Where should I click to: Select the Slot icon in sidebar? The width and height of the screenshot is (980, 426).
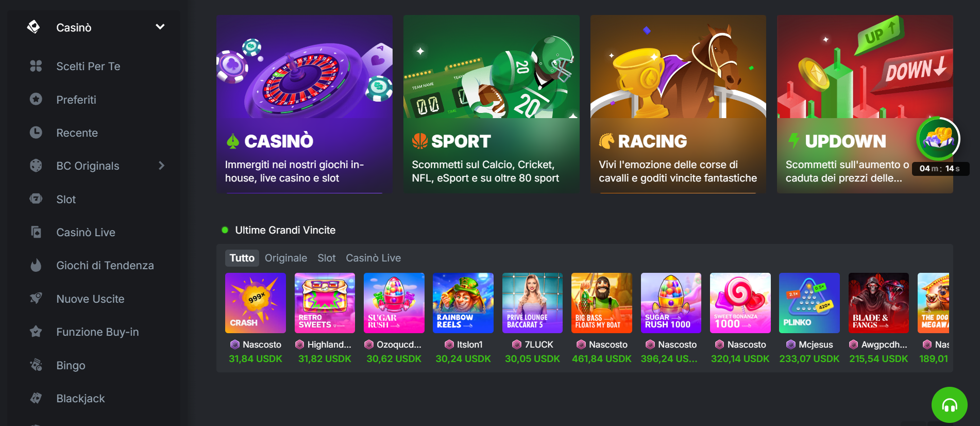(36, 199)
